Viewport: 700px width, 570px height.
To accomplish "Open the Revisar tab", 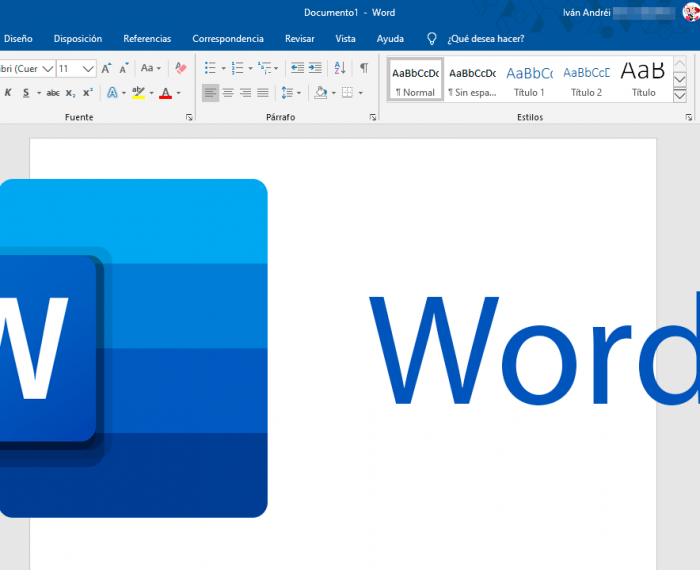I will (x=300, y=39).
